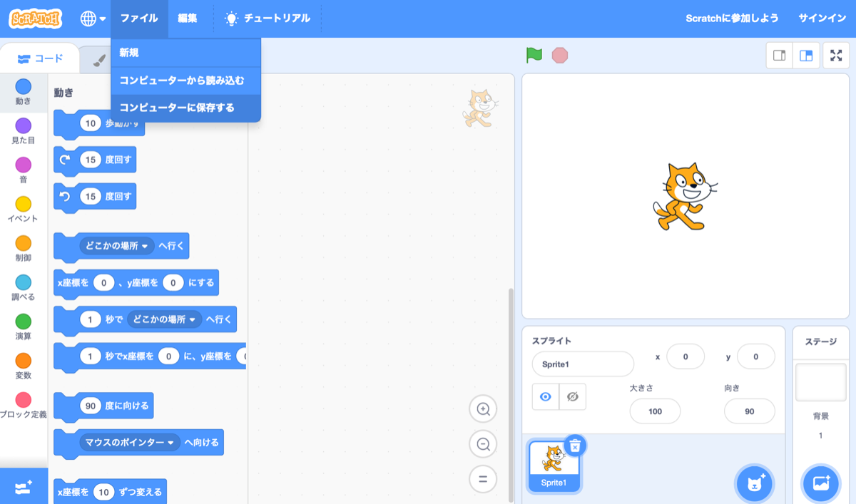This screenshot has width=856, height=504.
Task: Select the Sprite1 thumbnail
Action: point(554,466)
